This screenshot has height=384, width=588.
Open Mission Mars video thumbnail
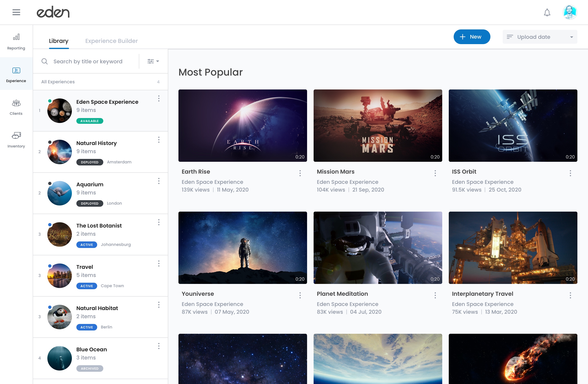tap(378, 126)
